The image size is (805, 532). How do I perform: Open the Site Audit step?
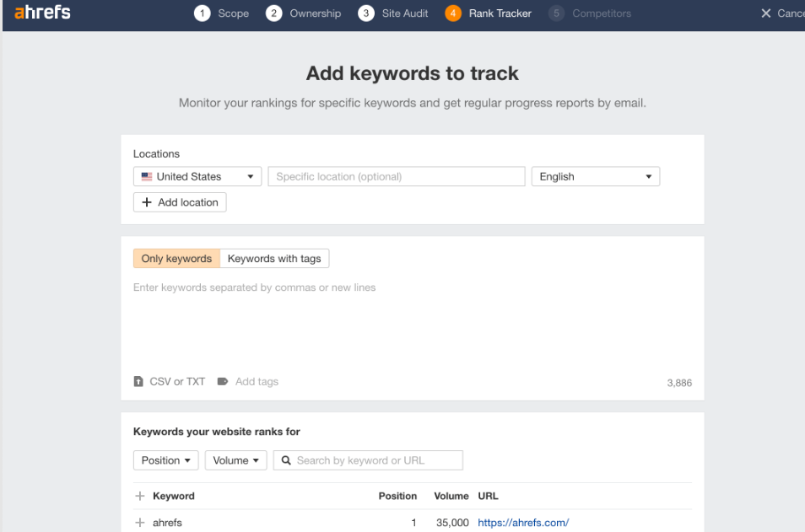[392, 13]
